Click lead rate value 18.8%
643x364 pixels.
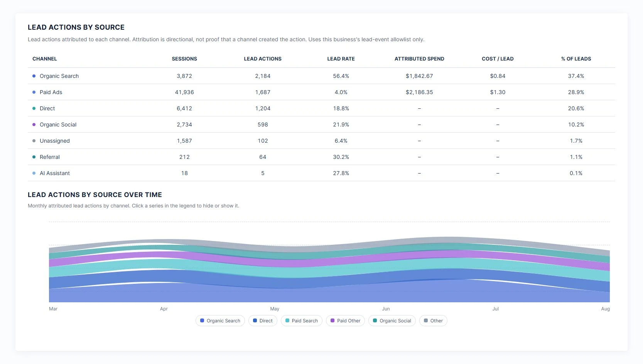point(341,108)
